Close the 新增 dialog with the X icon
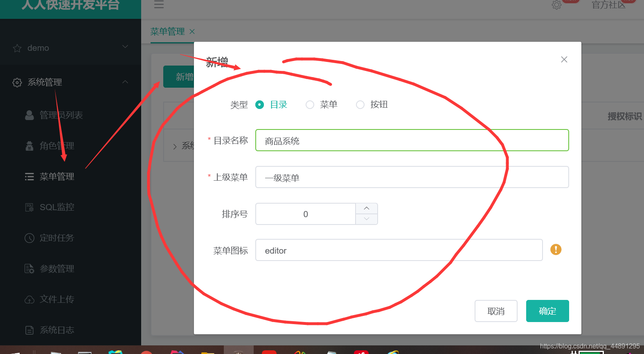This screenshot has width=644, height=354. click(564, 59)
